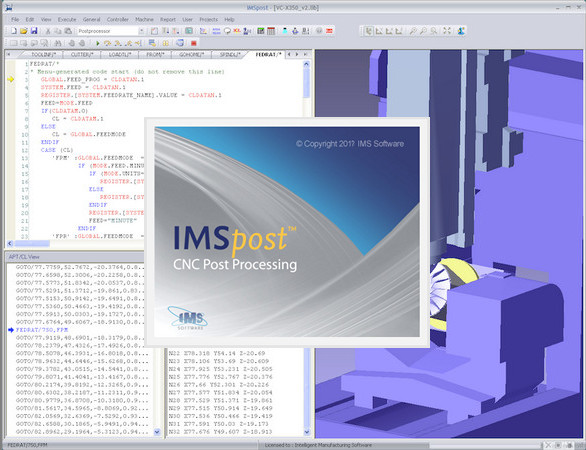The image size is (586, 450).
Task: Save with the blue floppy disk icon
Action: tap(34, 31)
